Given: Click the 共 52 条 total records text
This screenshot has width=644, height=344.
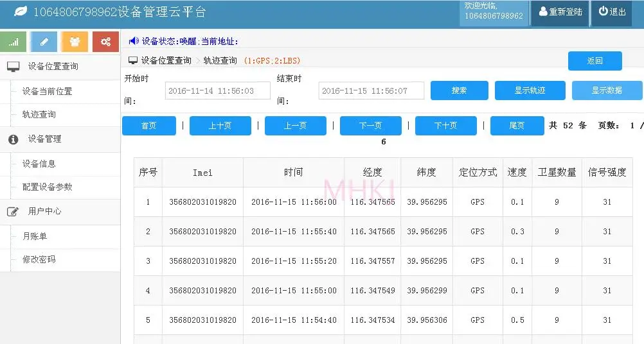Looking at the screenshot, I should (x=568, y=125).
